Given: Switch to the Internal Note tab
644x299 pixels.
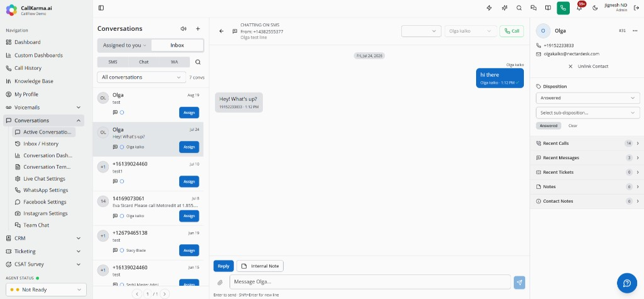Looking at the screenshot, I should 260,266.
